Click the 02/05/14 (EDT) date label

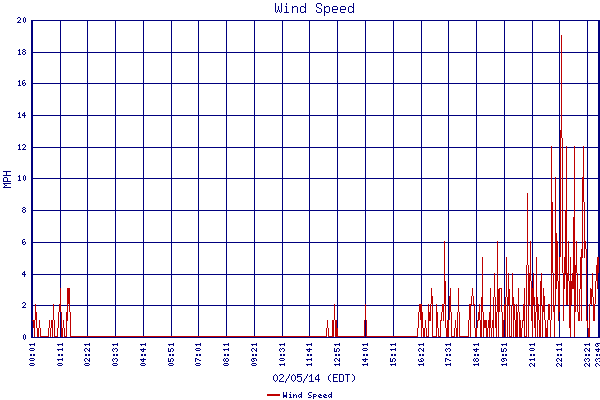point(314,378)
